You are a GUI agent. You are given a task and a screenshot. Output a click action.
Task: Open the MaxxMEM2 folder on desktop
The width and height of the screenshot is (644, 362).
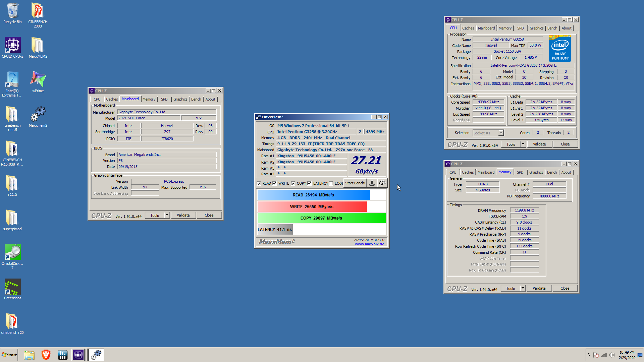click(x=38, y=48)
